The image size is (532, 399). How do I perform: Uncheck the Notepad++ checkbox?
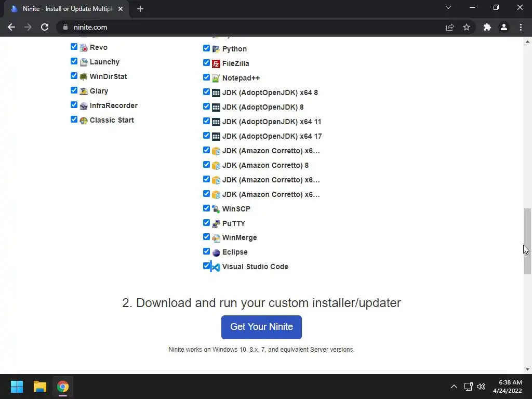[x=206, y=77]
